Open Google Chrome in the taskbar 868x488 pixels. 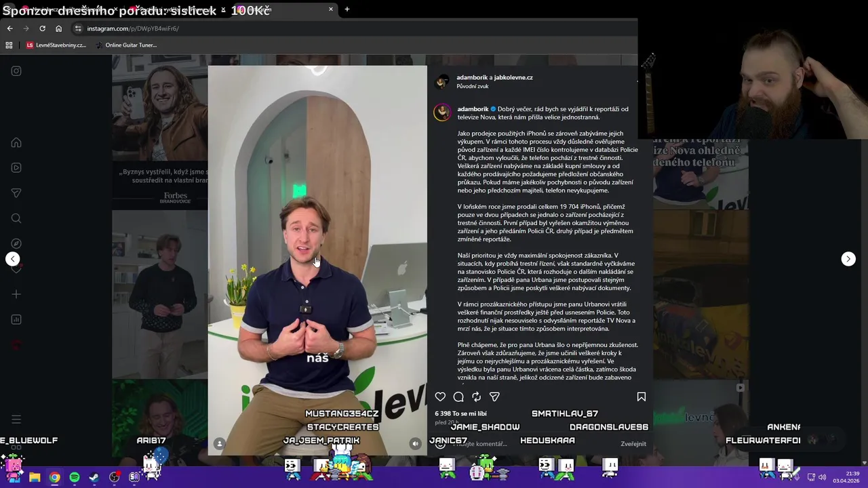coord(54,477)
